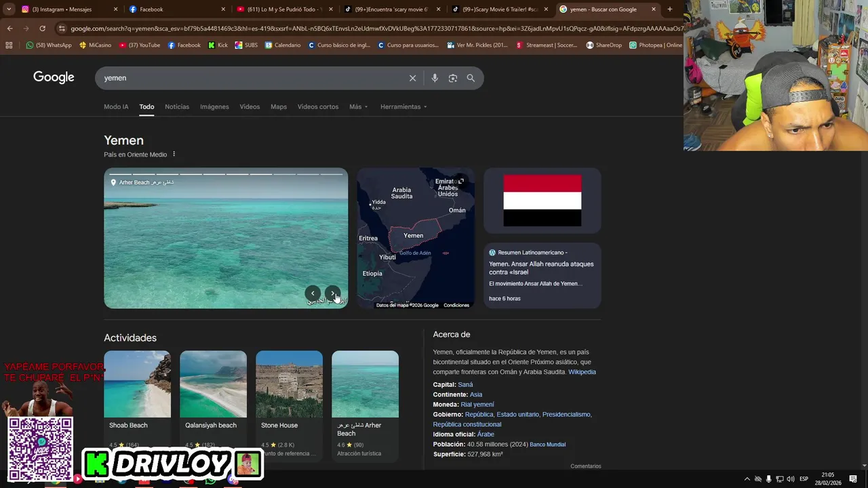This screenshot has height=488, width=868.
Task: Open the tab search dropdown arrow
Action: [x=9, y=9]
